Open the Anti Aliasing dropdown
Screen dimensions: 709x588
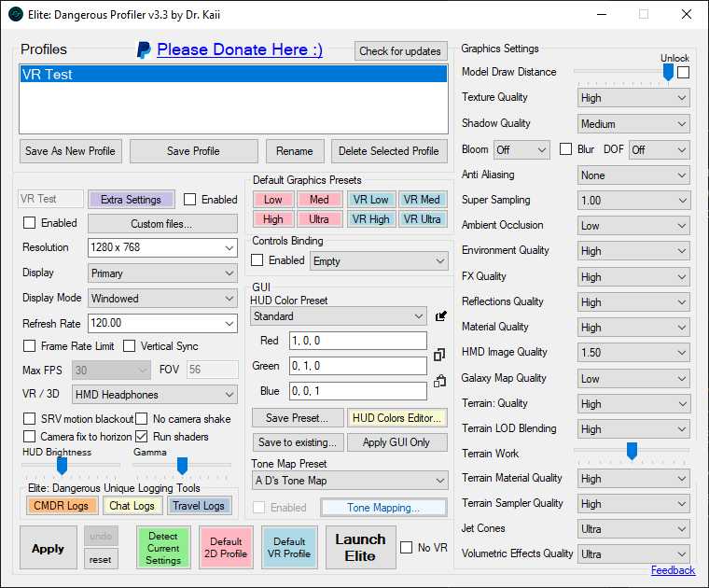[633, 175]
